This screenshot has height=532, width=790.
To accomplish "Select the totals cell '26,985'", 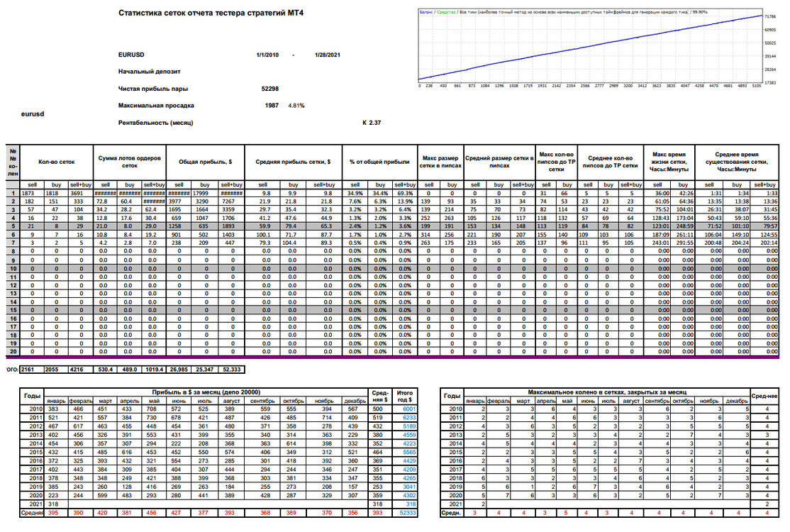I will click(x=179, y=370).
